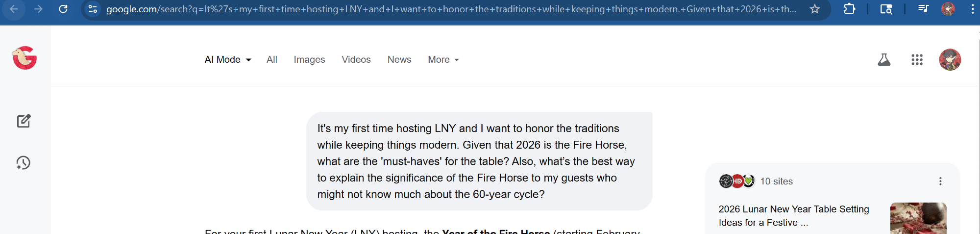The height and width of the screenshot is (234, 980).
Task: Open AI Mode history icon
Action: pos(24,163)
